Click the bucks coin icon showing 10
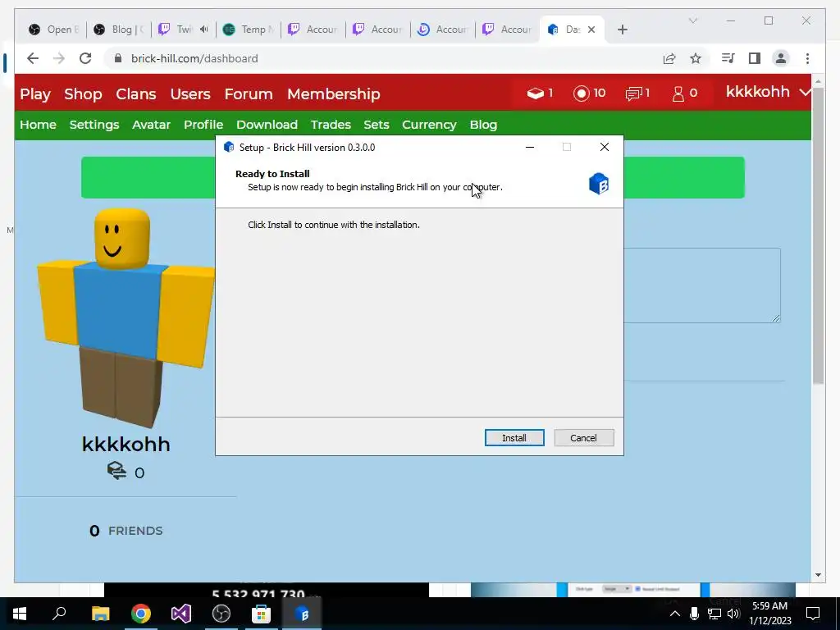840x630 pixels. pos(582,94)
